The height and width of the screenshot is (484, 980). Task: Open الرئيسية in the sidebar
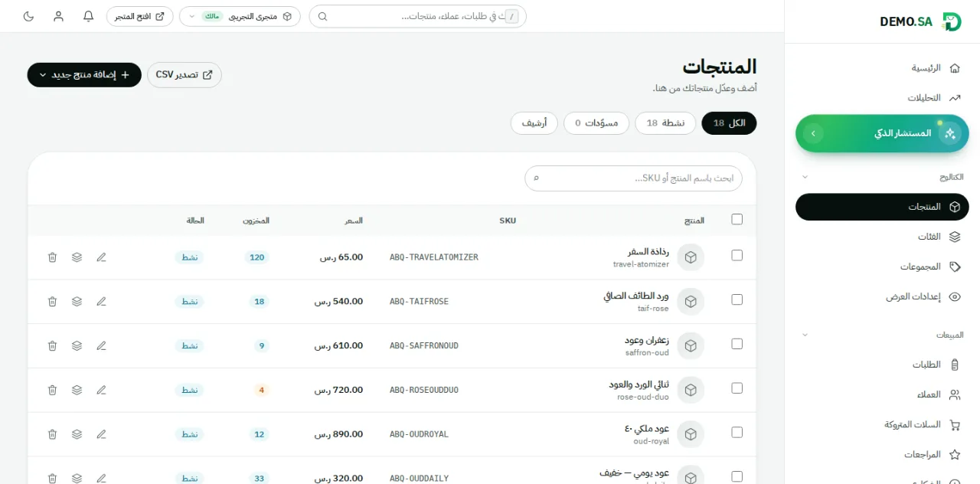[882, 68]
